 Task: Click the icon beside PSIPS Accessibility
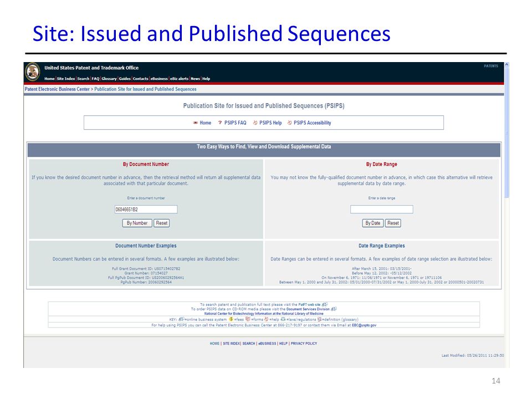click(x=289, y=123)
